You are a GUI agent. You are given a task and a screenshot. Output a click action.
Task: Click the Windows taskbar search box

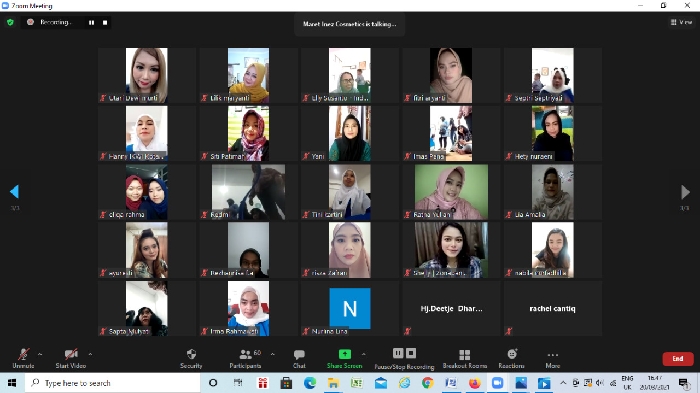[x=112, y=383]
